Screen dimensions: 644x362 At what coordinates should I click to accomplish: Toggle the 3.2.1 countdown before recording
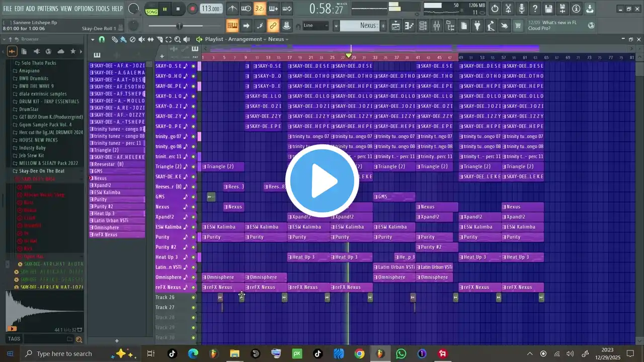pyautogui.click(x=260, y=9)
